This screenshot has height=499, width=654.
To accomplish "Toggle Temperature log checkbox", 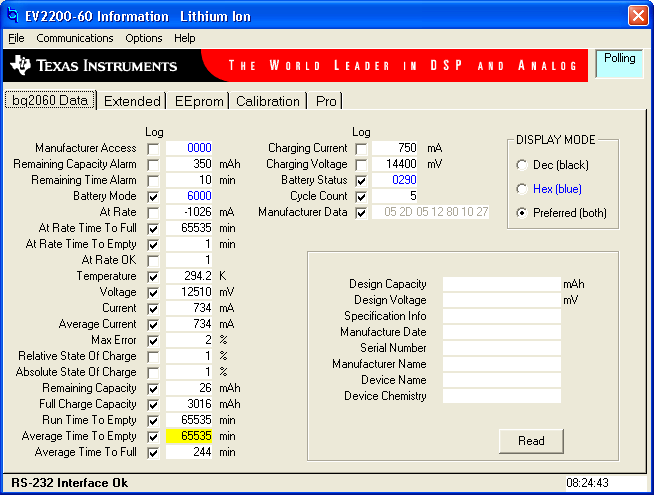I will tap(153, 277).
